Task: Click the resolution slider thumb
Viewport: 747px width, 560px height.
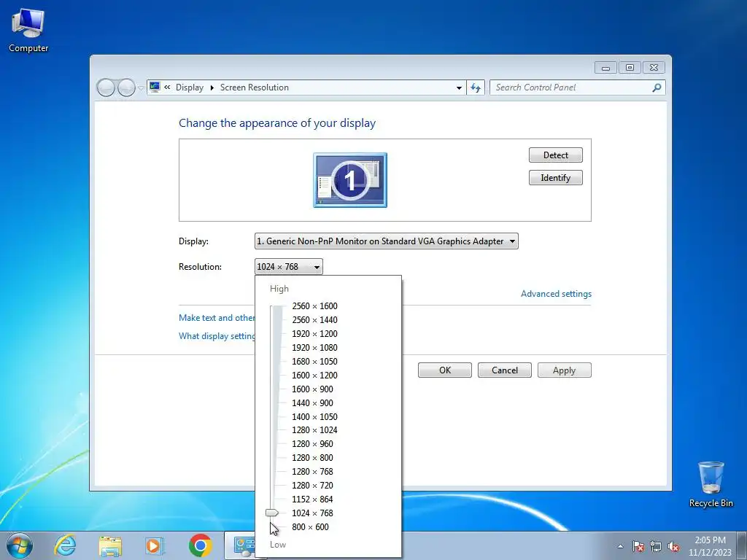Action: (272, 513)
